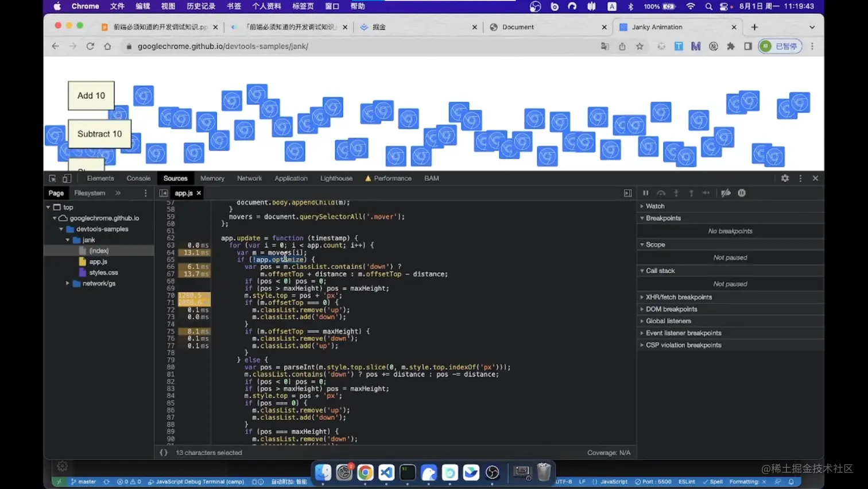The height and width of the screenshot is (489, 868).
Task: Select the Page navigator tab
Action: tap(56, 193)
